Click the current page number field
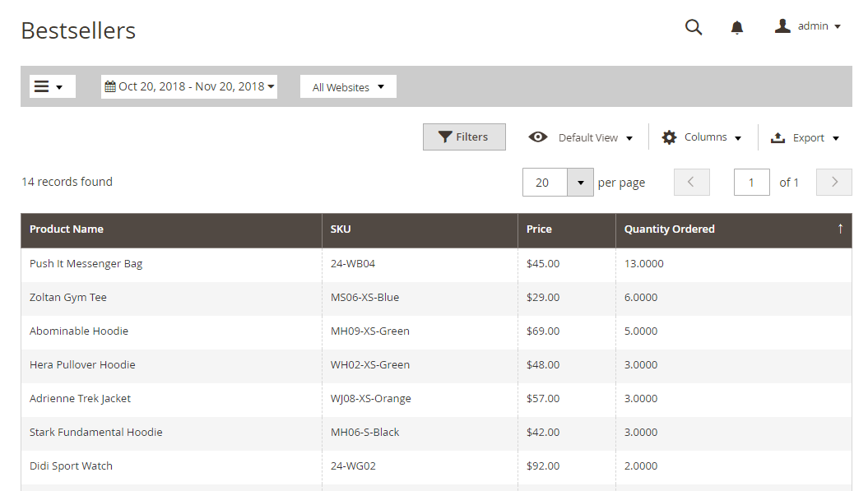The width and height of the screenshot is (868, 491). tap(751, 183)
